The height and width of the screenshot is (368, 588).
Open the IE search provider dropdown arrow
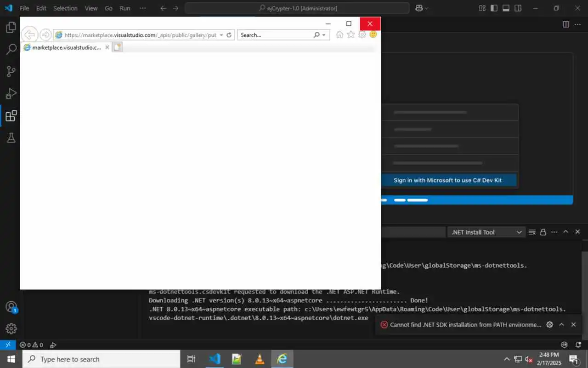pyautogui.click(x=324, y=35)
